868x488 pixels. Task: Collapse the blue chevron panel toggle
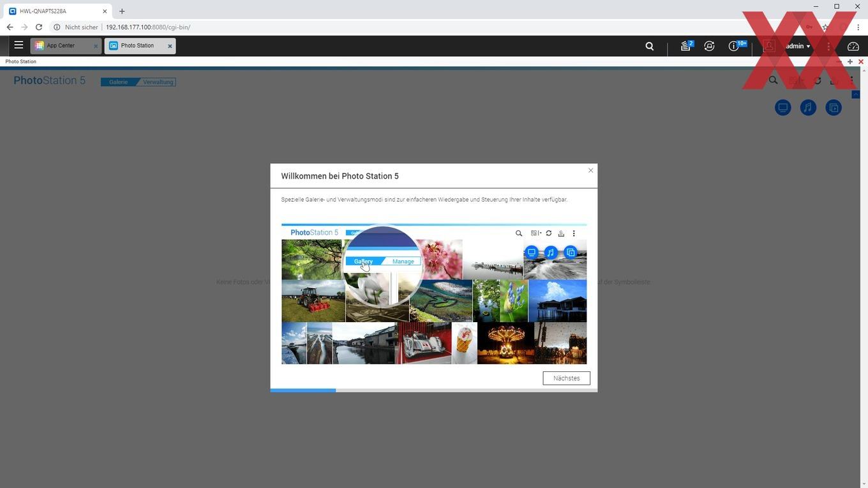point(856,94)
